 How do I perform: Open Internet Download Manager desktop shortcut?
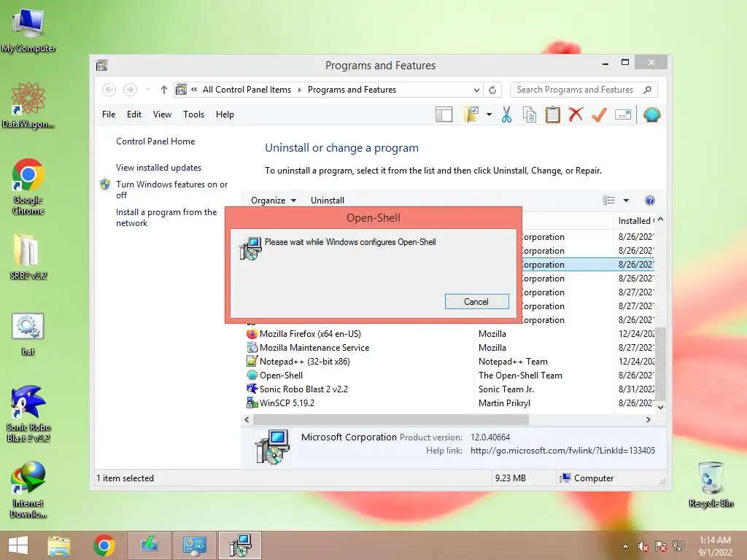click(28, 489)
